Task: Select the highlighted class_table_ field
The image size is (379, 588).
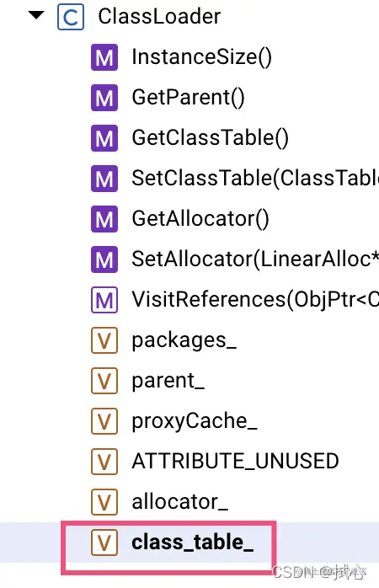Action: (x=193, y=543)
